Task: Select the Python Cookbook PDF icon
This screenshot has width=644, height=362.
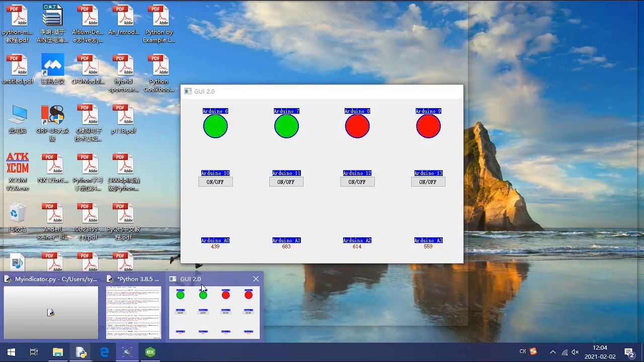Action: pos(158,73)
